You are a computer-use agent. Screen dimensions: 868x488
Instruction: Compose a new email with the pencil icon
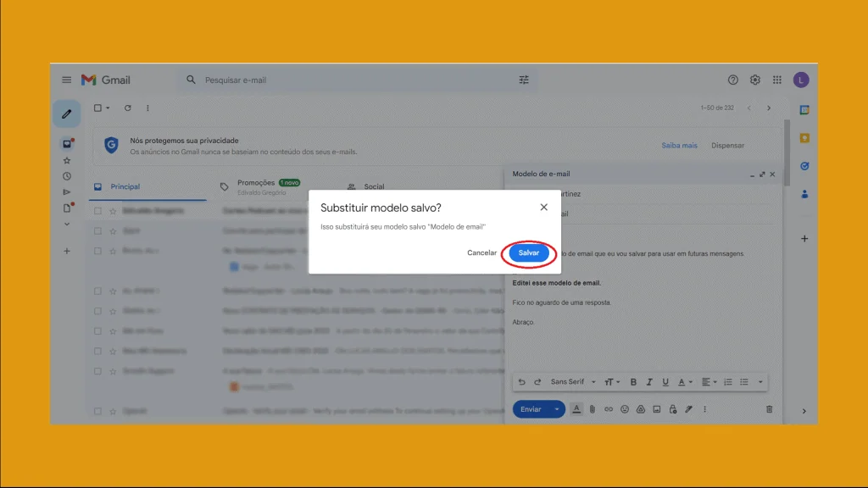(66, 113)
